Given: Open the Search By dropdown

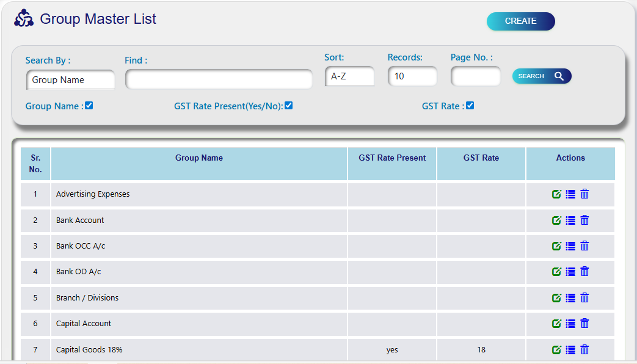Looking at the screenshot, I should point(70,80).
